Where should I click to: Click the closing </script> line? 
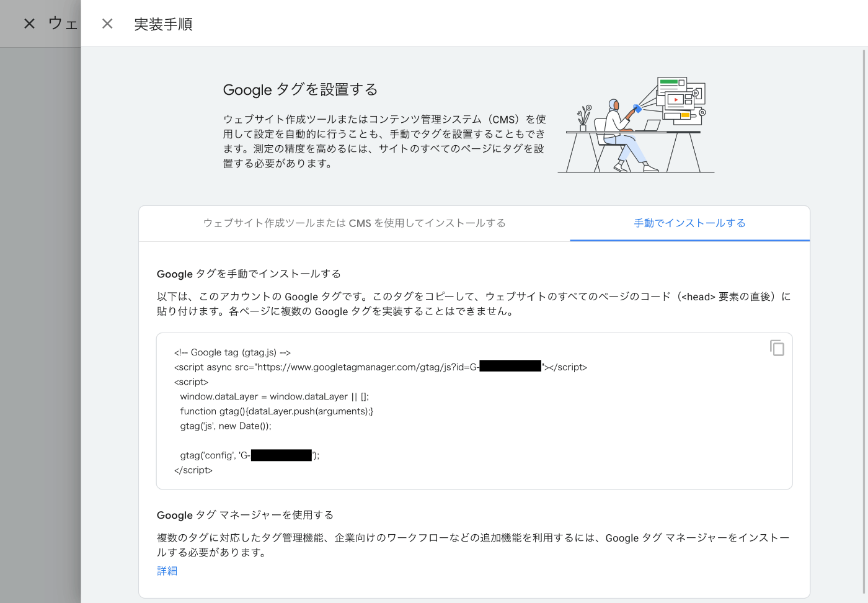tap(193, 470)
